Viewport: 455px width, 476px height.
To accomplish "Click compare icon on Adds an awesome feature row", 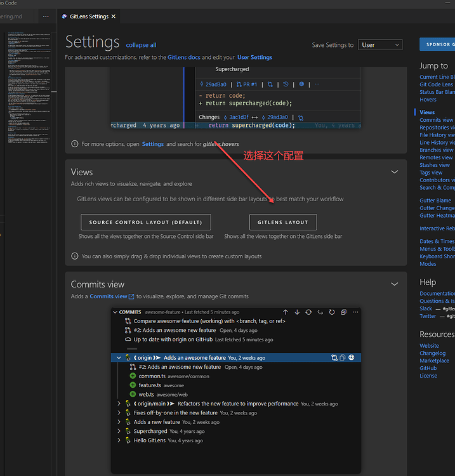I will (334, 357).
